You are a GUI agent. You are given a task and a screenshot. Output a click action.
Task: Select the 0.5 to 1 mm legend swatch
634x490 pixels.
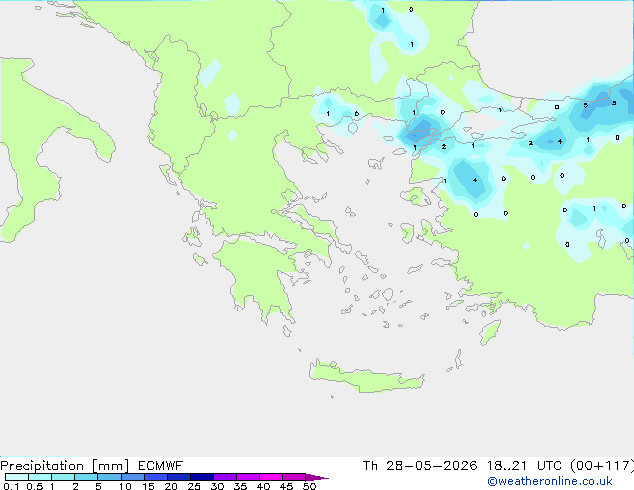click(40, 477)
